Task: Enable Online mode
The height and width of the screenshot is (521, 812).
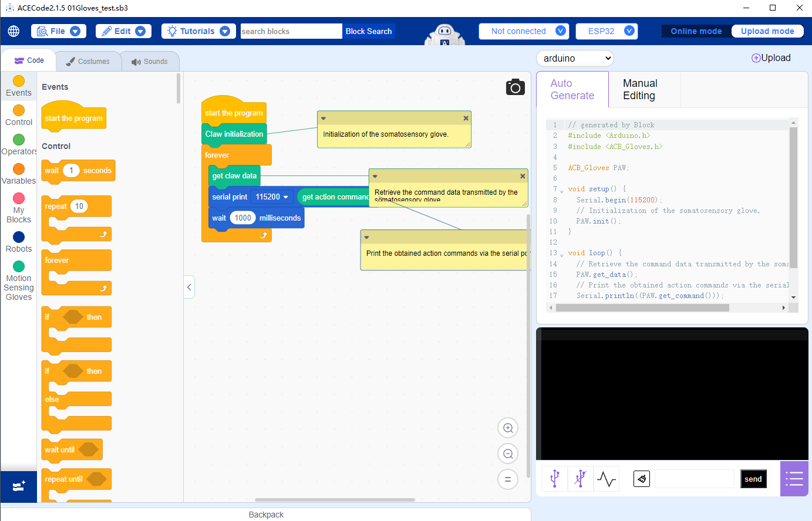Action: point(696,31)
